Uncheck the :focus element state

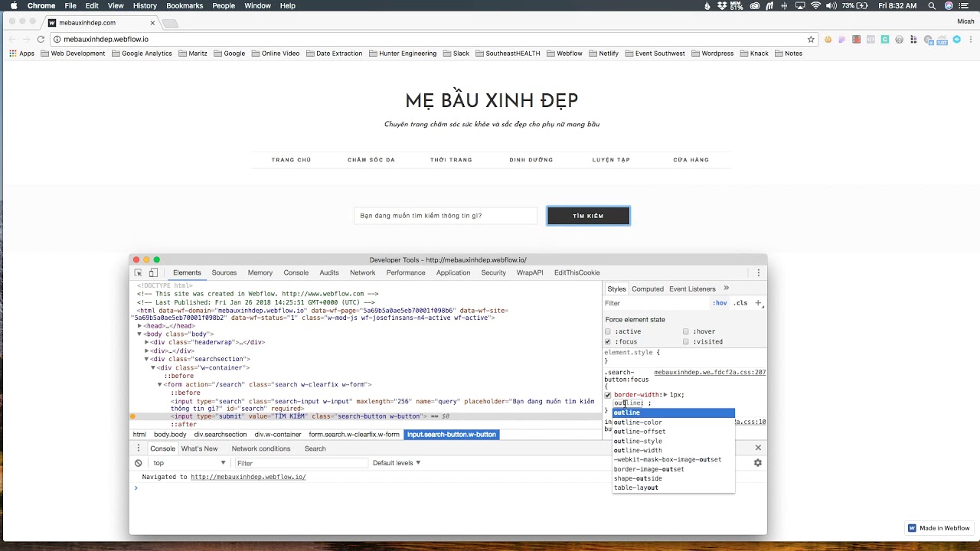tap(608, 341)
